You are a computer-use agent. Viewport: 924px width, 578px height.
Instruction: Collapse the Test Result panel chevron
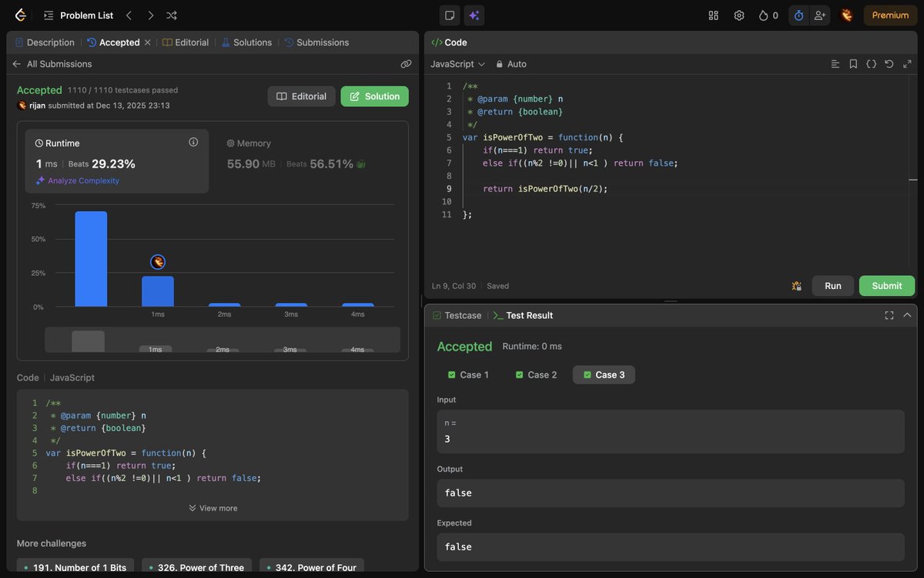tap(907, 315)
